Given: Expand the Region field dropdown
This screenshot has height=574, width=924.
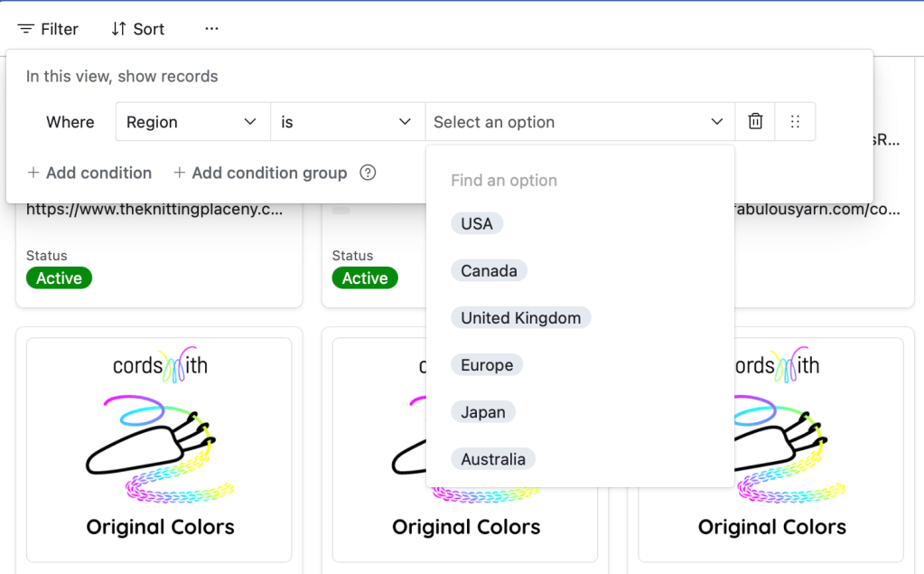Looking at the screenshot, I should (x=192, y=122).
